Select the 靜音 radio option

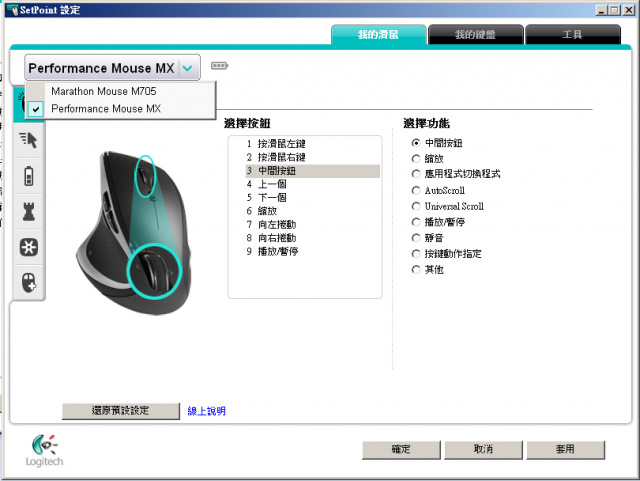pyautogui.click(x=416, y=238)
